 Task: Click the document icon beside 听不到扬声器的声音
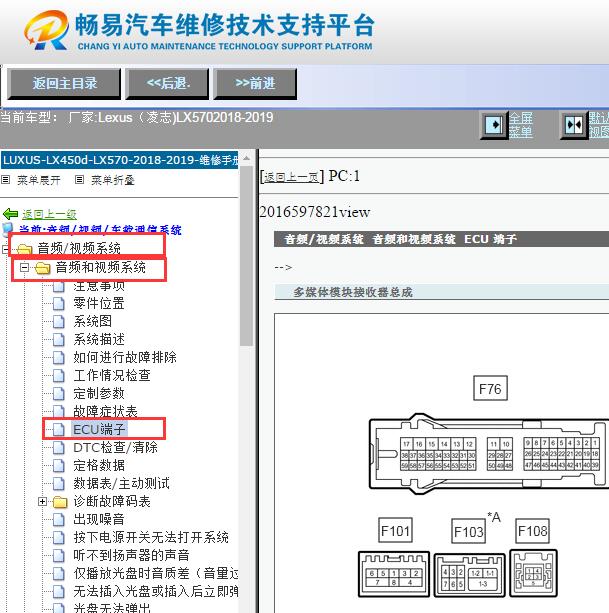click(x=59, y=556)
